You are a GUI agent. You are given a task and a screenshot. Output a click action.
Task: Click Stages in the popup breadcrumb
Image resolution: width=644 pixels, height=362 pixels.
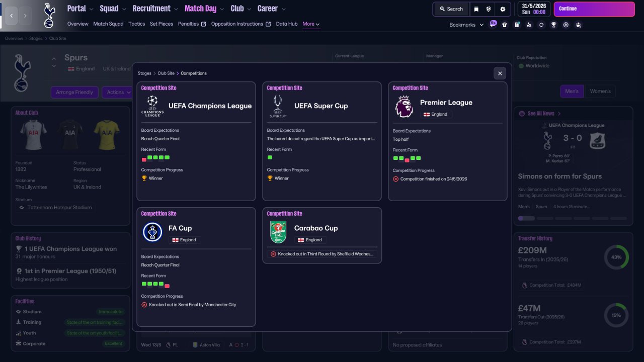144,73
